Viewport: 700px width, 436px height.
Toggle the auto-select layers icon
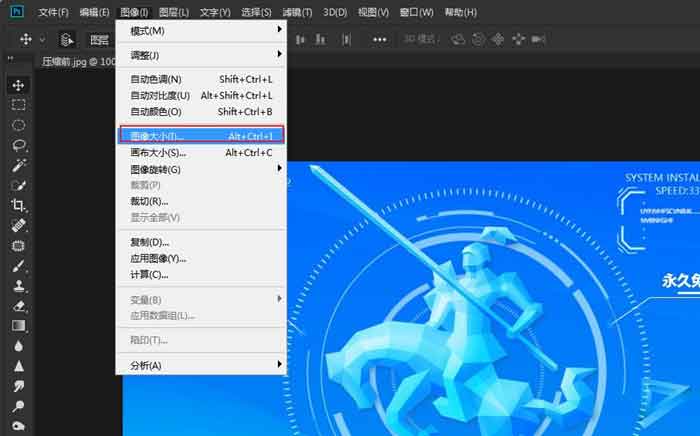67,40
